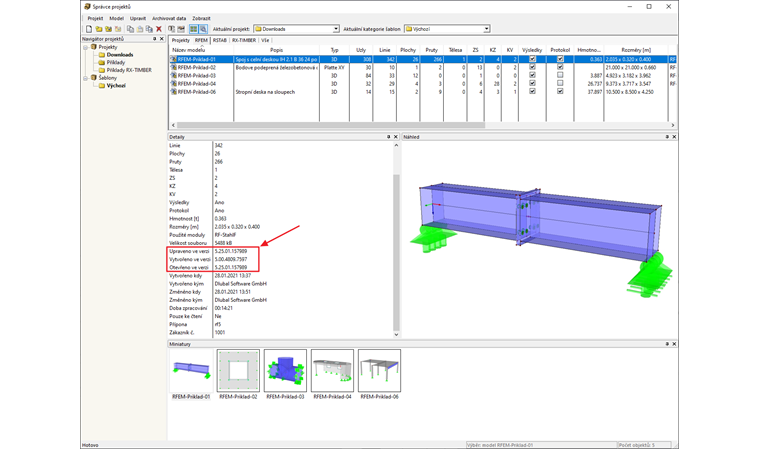This screenshot has width=760, height=449.
Task: Toggle Výsledky checkbox for RFEM-Priklad-04
Action: 532,83
